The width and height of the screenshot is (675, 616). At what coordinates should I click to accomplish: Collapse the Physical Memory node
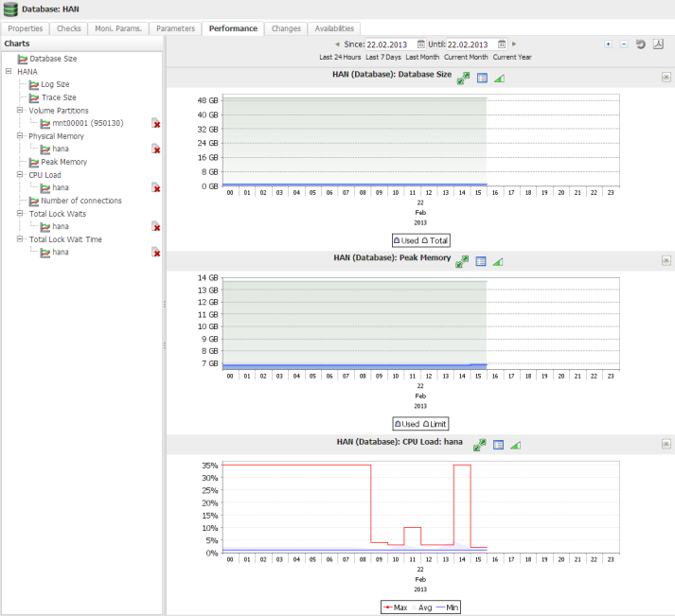pos(20,135)
